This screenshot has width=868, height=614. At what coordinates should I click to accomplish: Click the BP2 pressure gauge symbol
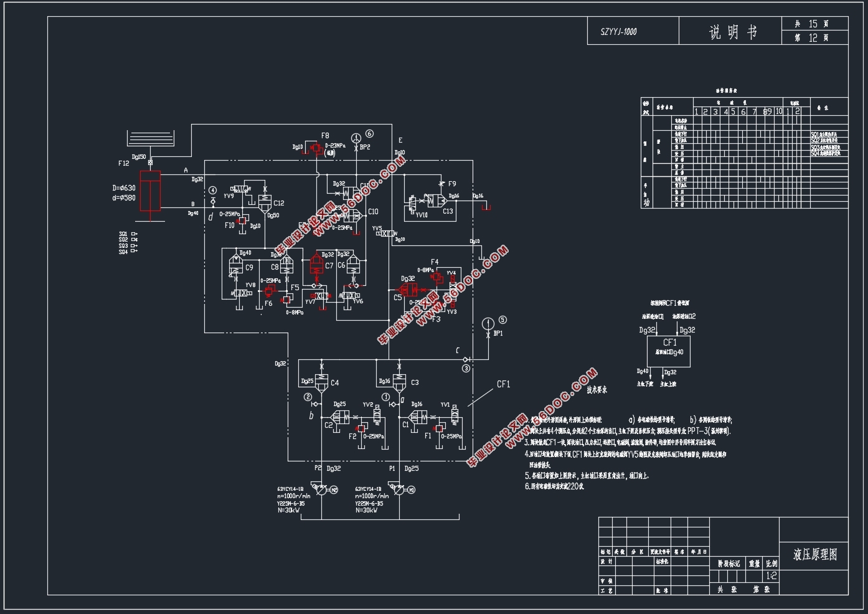pos(356,138)
